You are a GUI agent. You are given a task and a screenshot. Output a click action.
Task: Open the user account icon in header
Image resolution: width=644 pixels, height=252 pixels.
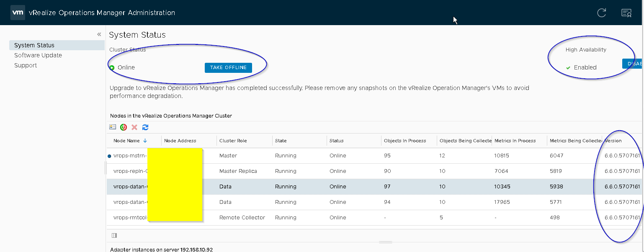tap(626, 13)
